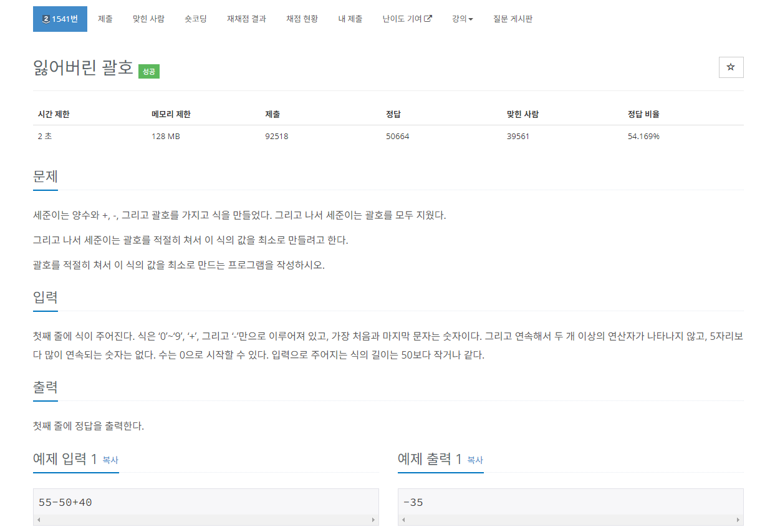Click the 잃어버린 괄호 problem title
The width and height of the screenshot is (780, 532).
[83, 68]
